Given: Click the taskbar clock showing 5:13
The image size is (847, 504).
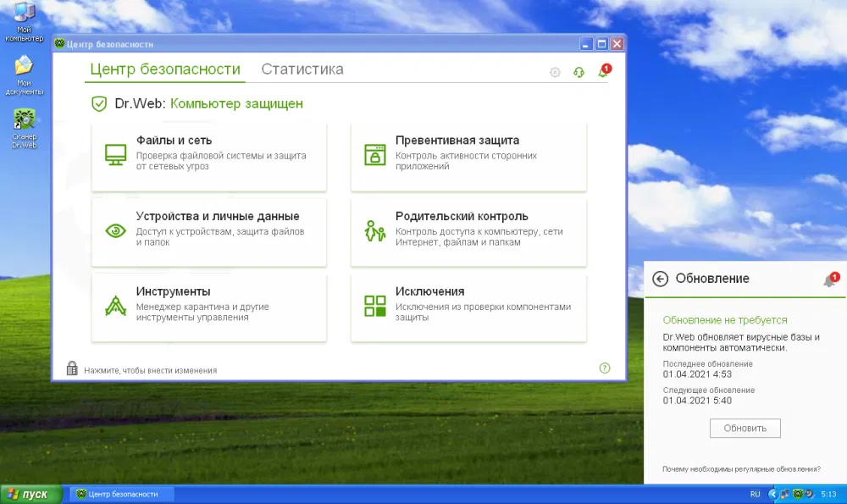Looking at the screenshot, I should (x=828, y=494).
